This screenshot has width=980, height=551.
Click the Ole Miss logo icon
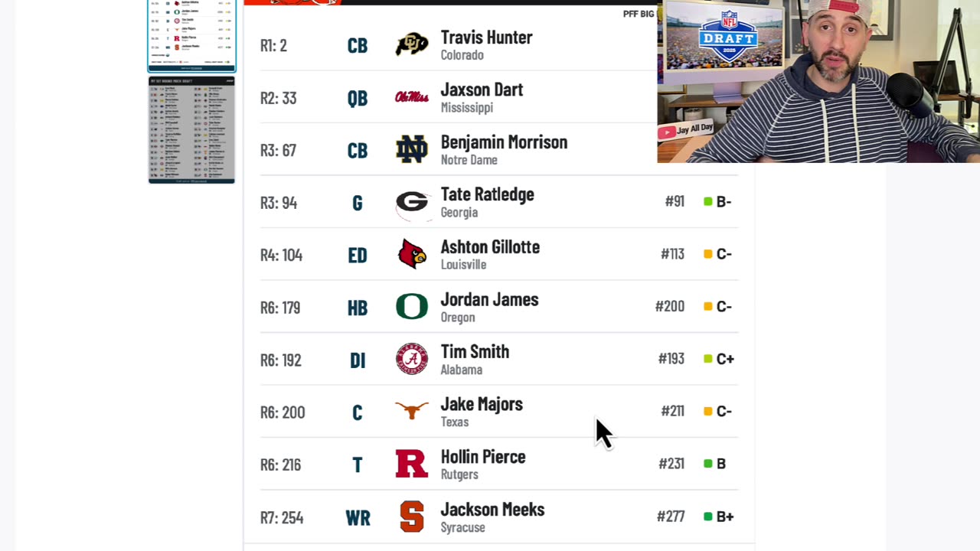(412, 97)
